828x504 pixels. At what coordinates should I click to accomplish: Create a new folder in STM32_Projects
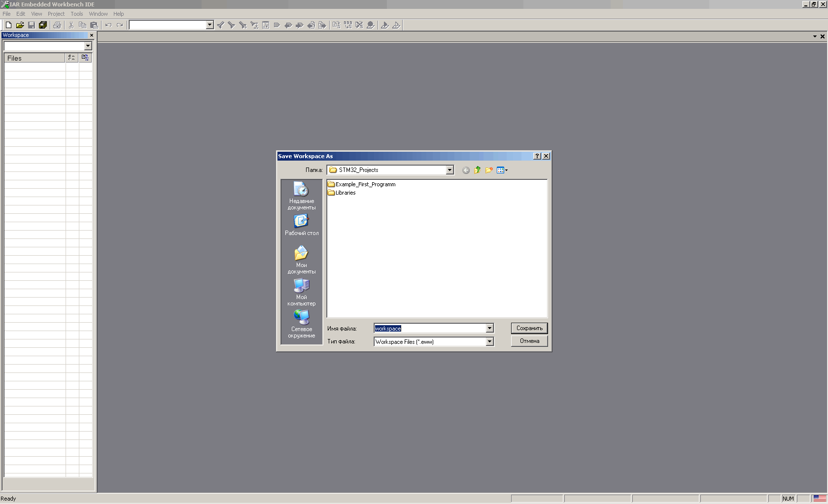489,170
